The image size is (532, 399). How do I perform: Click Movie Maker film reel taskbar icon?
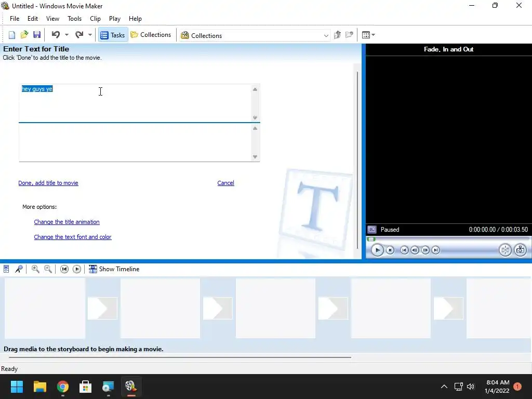[131, 387]
